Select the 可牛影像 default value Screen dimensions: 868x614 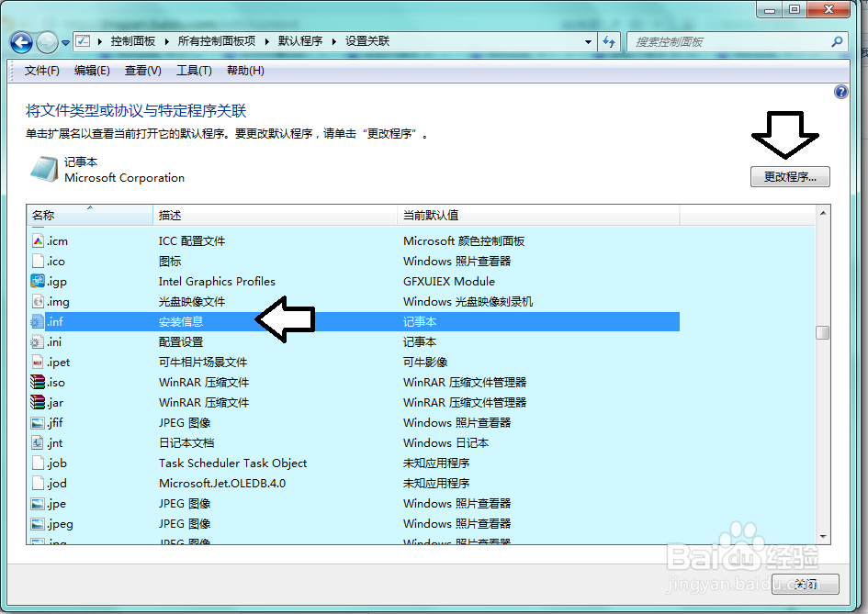[425, 363]
